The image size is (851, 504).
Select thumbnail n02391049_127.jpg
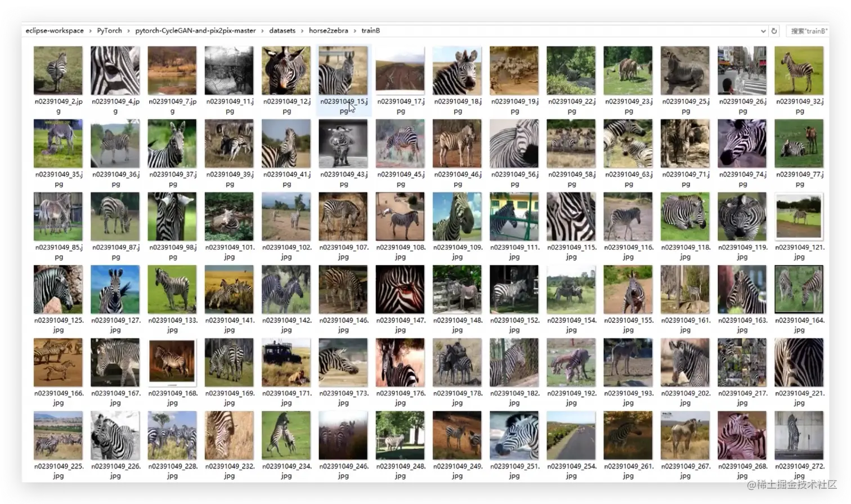pyautogui.click(x=115, y=289)
